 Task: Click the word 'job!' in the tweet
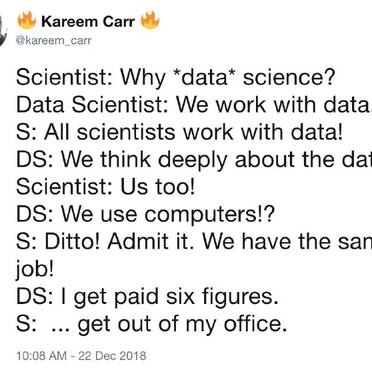point(35,270)
